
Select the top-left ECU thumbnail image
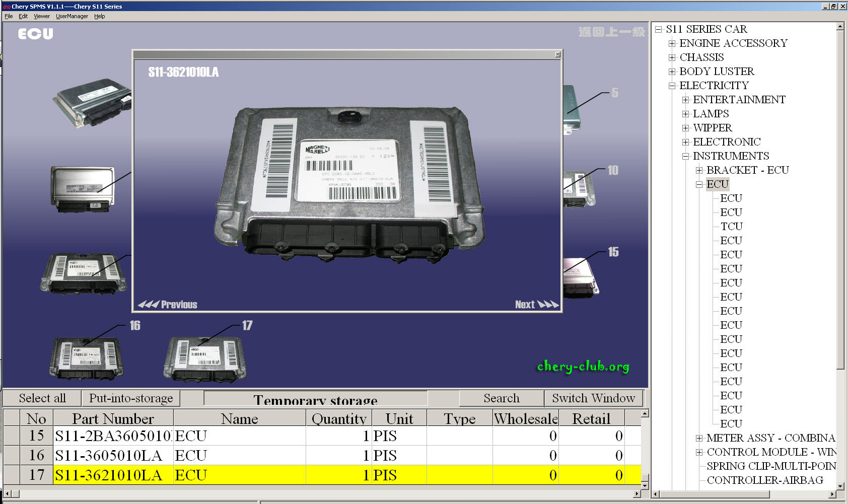[x=93, y=102]
